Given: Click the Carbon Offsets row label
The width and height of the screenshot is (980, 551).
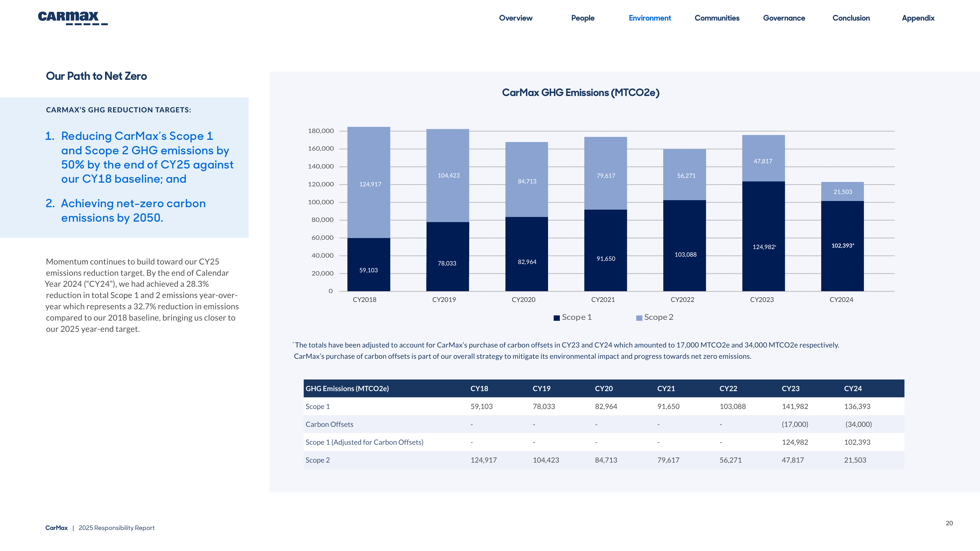Looking at the screenshot, I should [329, 424].
